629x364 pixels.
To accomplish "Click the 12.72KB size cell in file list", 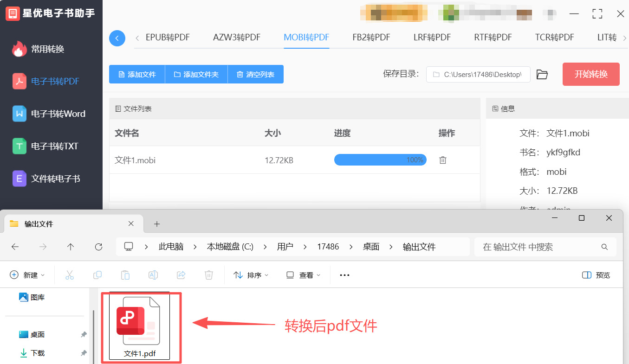I will pyautogui.click(x=279, y=160).
